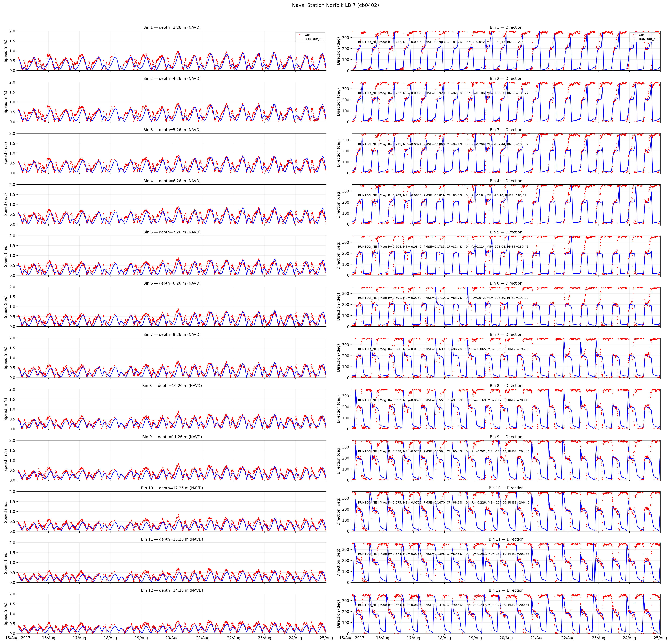Click "RUN100f_NE" in the Bin 1 speed legend
The height and width of the screenshot is (644, 671).
314,39
